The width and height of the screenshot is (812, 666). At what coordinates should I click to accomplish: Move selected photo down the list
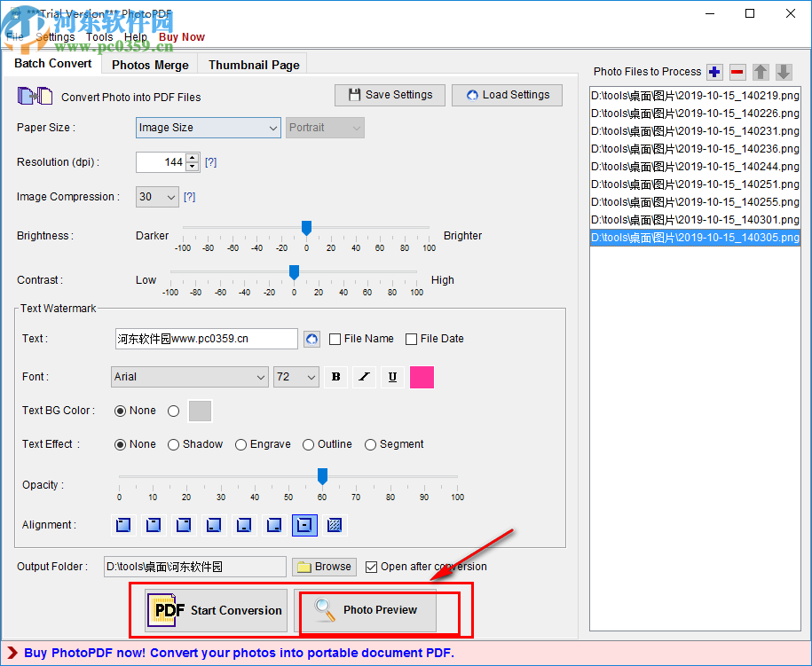coord(784,72)
